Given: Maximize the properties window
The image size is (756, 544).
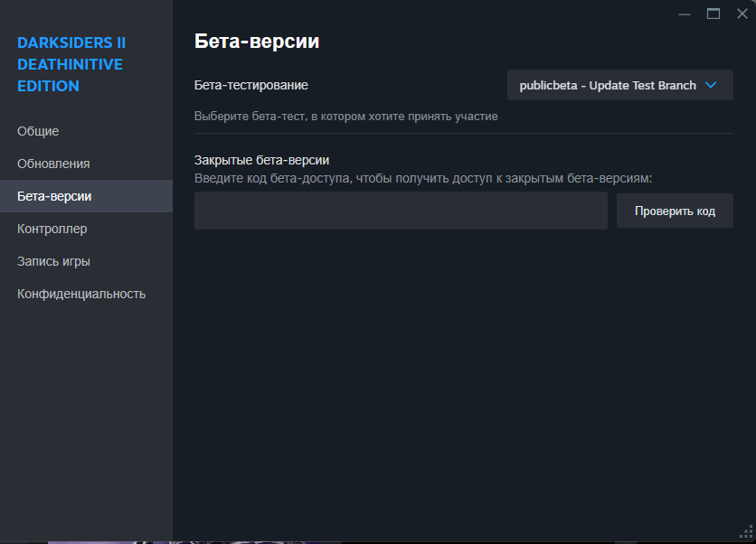Looking at the screenshot, I should (x=713, y=14).
